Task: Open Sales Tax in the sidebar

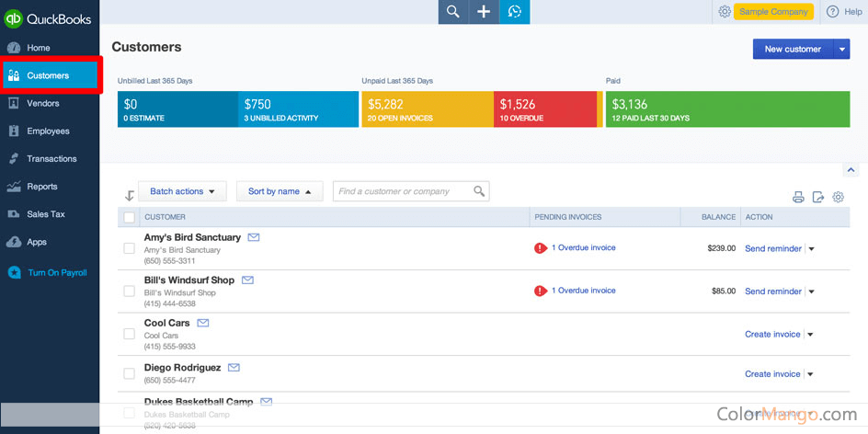Action: 46,214
